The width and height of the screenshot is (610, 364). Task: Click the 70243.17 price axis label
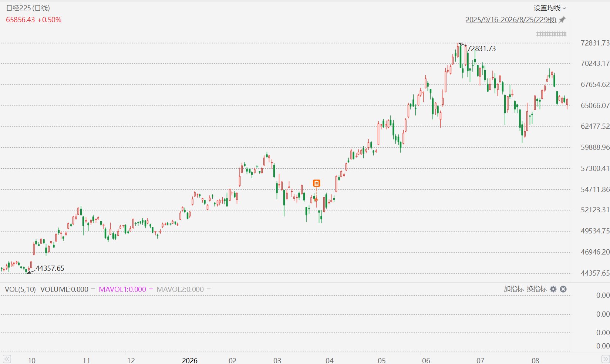point(595,63)
